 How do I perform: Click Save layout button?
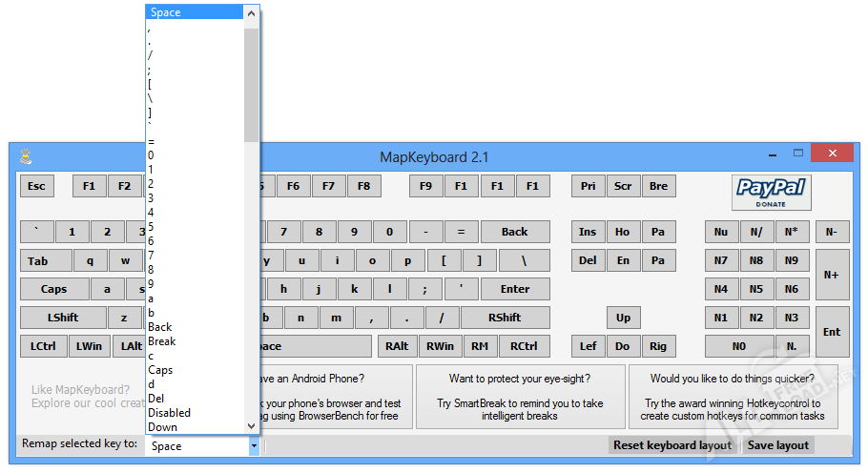coord(777,445)
